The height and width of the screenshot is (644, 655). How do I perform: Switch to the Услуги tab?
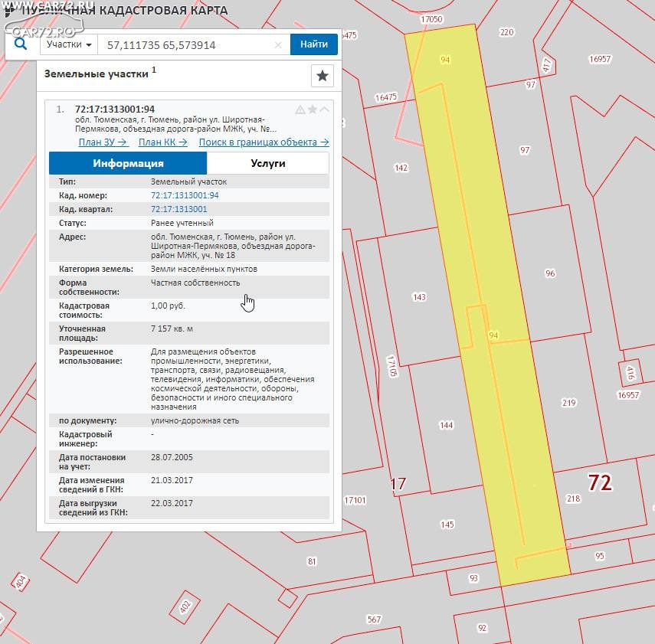[268, 163]
